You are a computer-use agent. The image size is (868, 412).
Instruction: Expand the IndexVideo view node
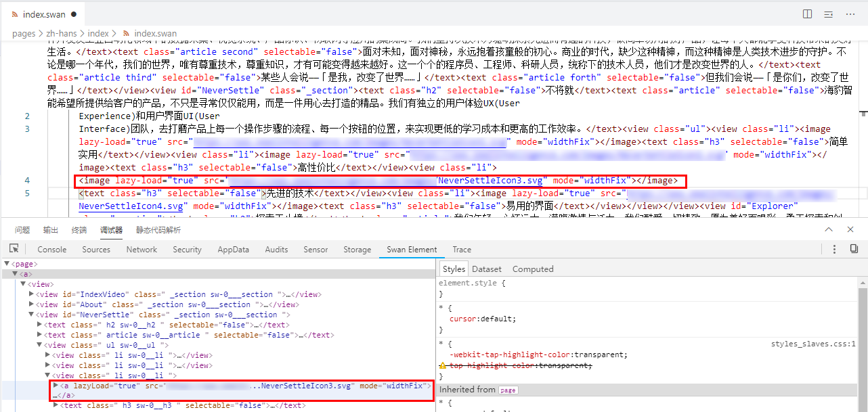coord(31,294)
